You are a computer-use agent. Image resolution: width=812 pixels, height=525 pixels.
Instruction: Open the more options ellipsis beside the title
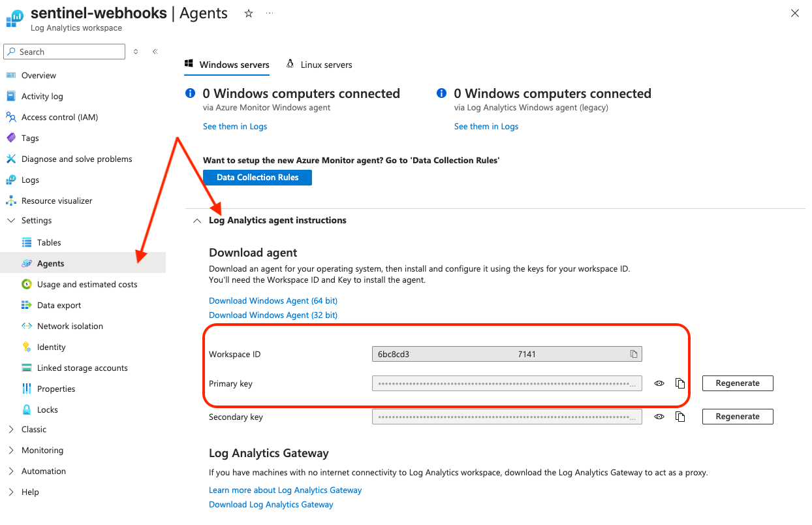[270, 14]
